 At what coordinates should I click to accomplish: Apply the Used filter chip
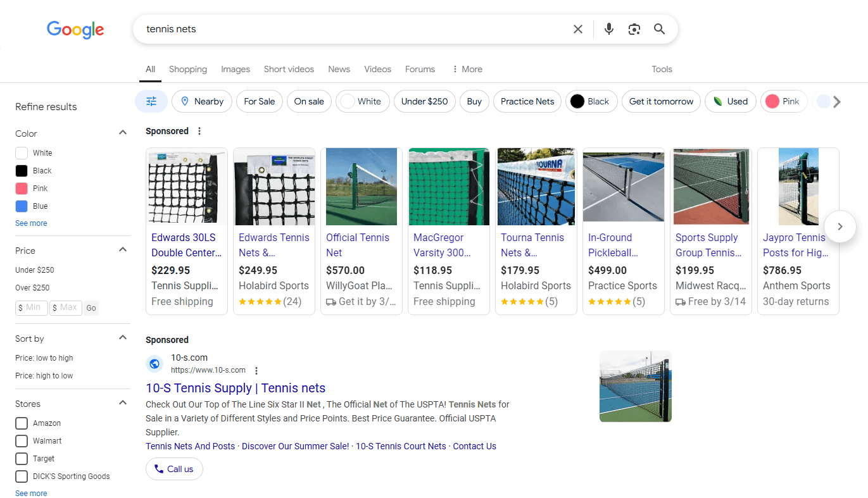[x=731, y=101]
